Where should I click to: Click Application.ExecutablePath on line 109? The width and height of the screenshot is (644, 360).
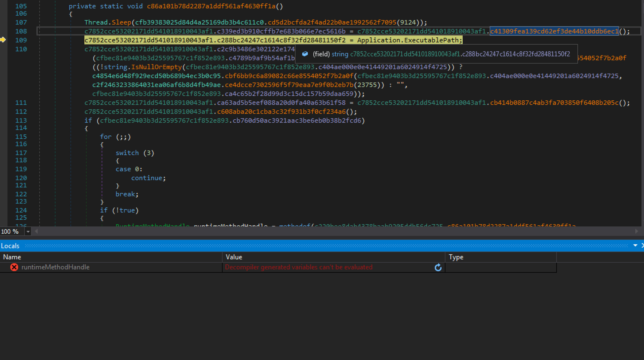(408, 40)
